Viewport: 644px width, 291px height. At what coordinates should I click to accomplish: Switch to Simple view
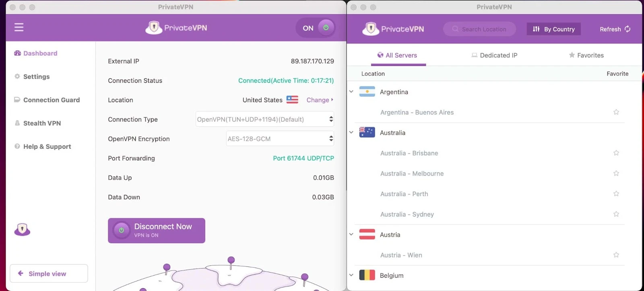pos(49,274)
